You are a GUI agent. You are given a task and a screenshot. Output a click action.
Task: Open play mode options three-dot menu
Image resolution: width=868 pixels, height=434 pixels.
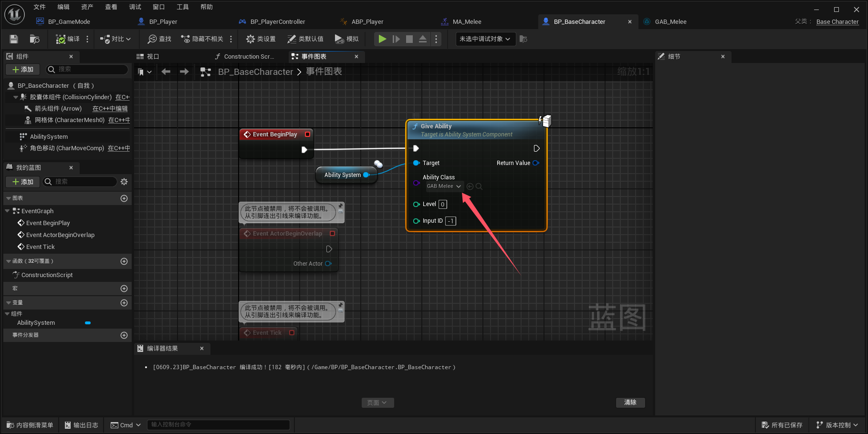[x=436, y=39]
